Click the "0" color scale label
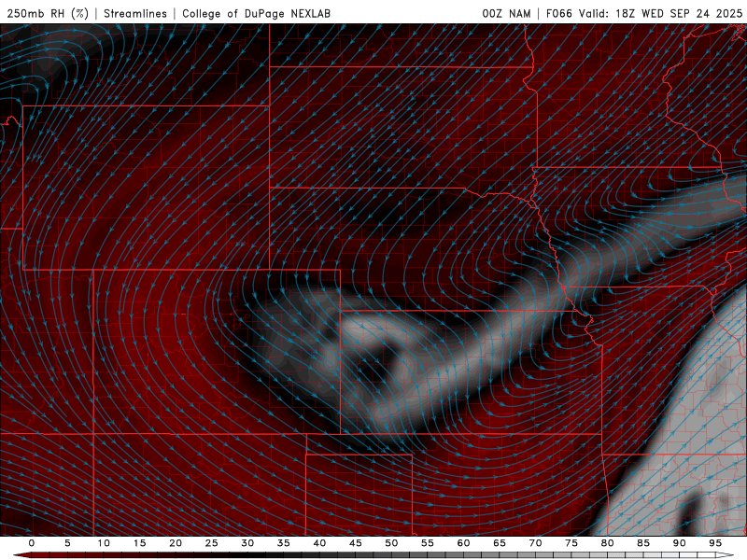Image resolution: width=747 pixels, height=560 pixels. (32, 543)
